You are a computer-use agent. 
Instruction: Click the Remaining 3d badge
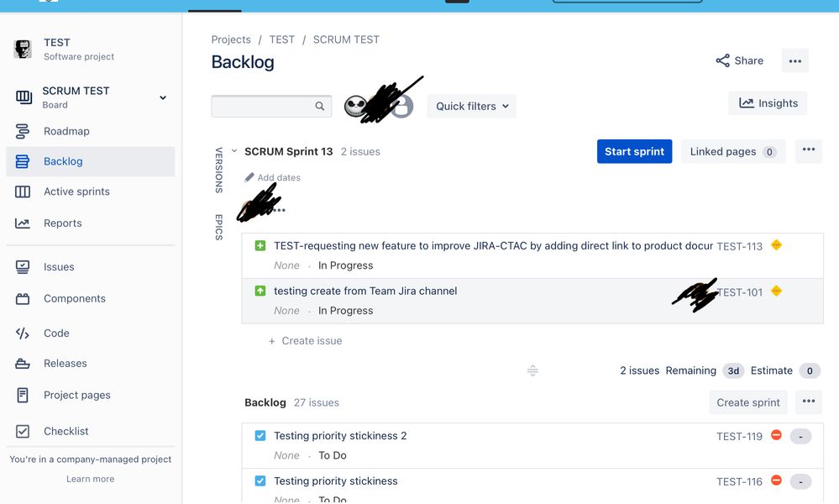pyautogui.click(x=733, y=370)
